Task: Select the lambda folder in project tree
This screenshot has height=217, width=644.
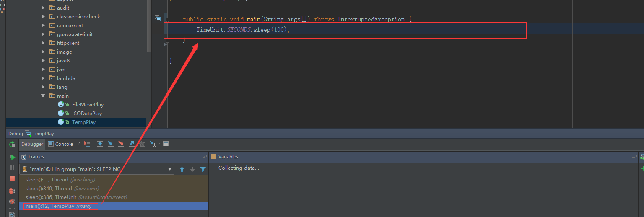Action: click(x=66, y=78)
